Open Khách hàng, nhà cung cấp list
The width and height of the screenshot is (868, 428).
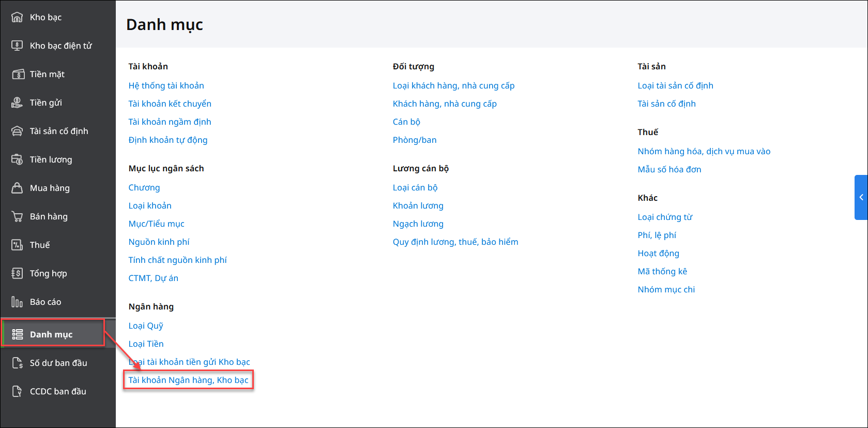[445, 104]
